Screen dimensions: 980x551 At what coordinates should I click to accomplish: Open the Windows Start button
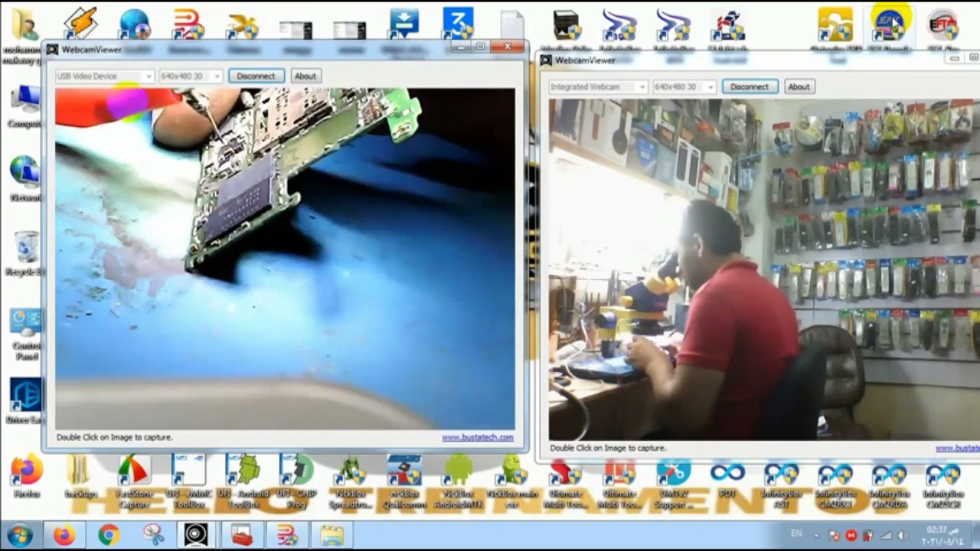coord(19,535)
